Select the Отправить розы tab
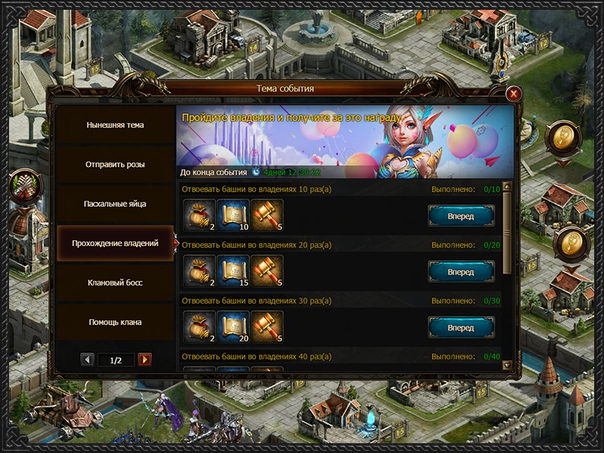The image size is (604, 453). pyautogui.click(x=115, y=164)
